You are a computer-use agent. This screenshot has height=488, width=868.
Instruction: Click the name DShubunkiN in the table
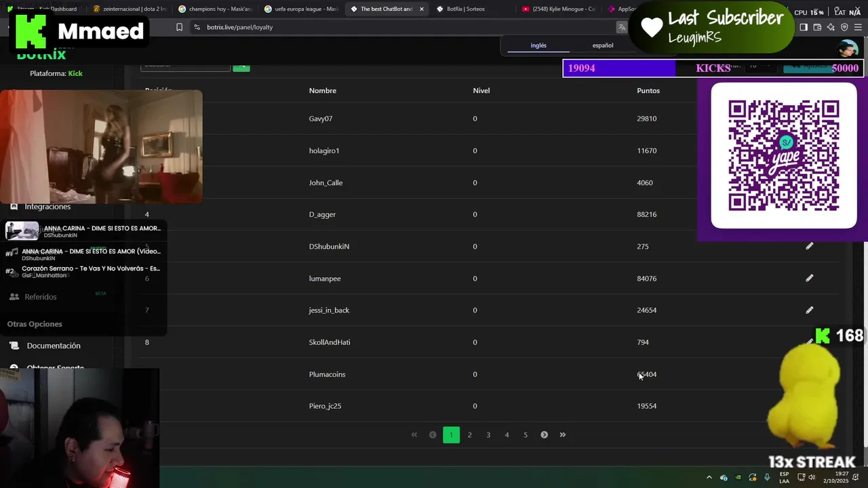(x=329, y=246)
